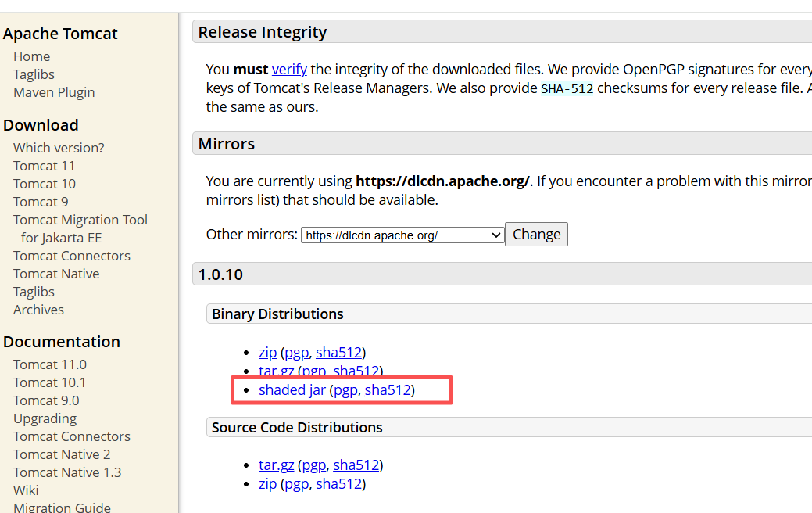Open the Wiki sidebar link

pyautogui.click(x=26, y=490)
